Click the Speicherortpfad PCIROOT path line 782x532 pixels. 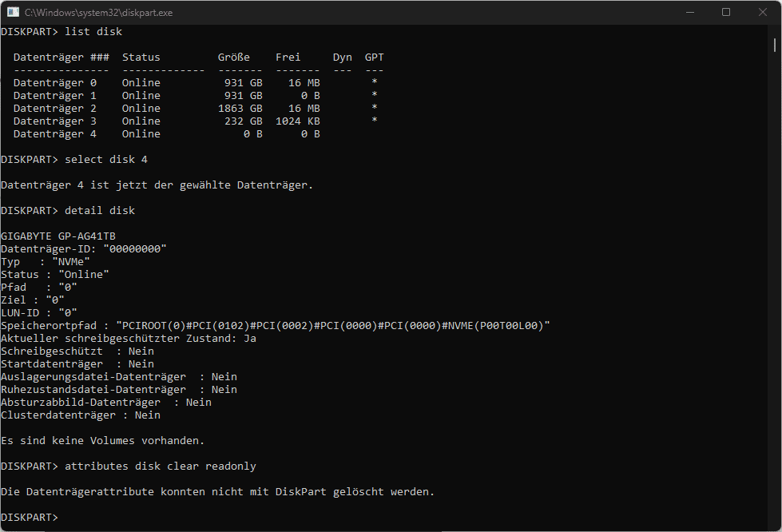click(x=276, y=326)
